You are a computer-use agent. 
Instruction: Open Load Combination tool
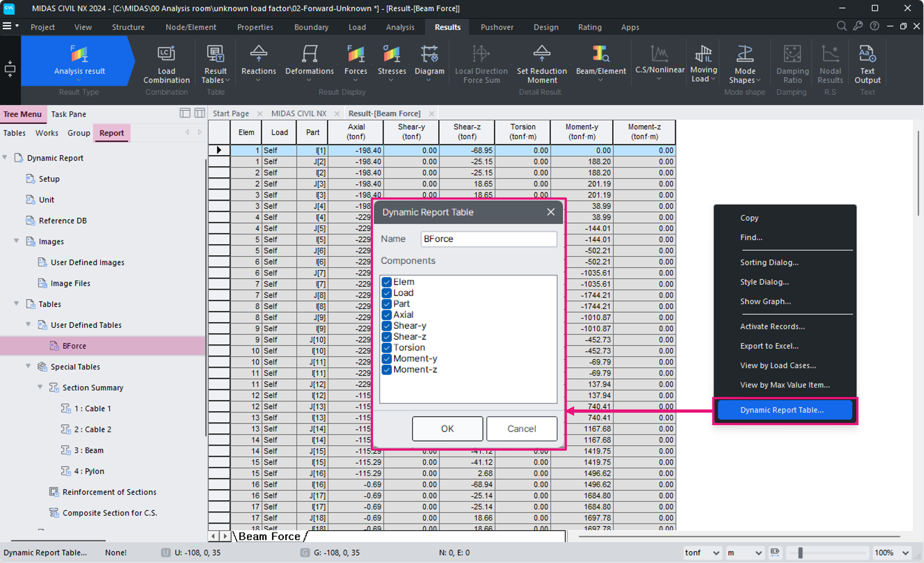tap(167, 64)
